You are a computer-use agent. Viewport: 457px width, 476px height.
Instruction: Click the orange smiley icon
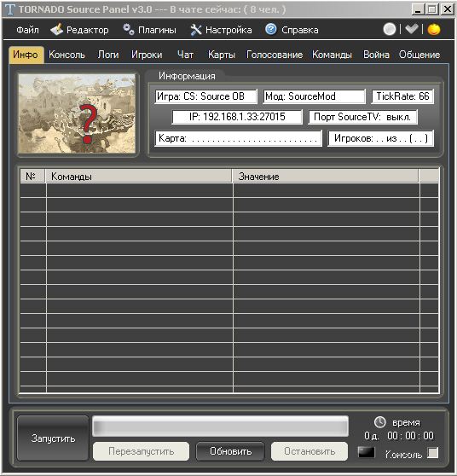434,30
